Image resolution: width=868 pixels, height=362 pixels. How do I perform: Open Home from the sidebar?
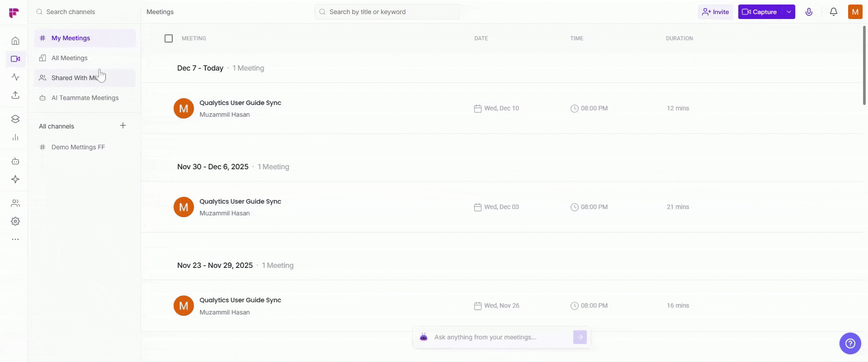[x=15, y=41]
